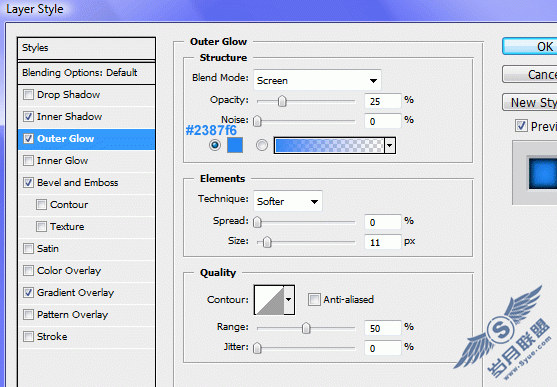
Task: Click the Noise slider handle
Action: [257, 122]
